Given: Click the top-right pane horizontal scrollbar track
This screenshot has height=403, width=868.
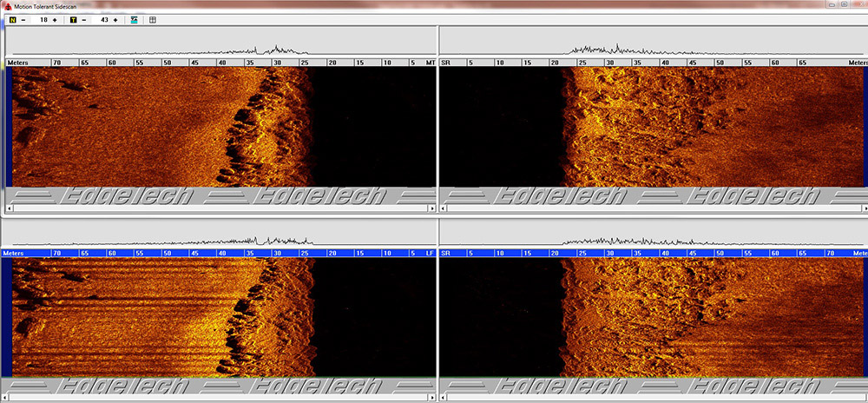Looking at the screenshot, I should click(654, 208).
